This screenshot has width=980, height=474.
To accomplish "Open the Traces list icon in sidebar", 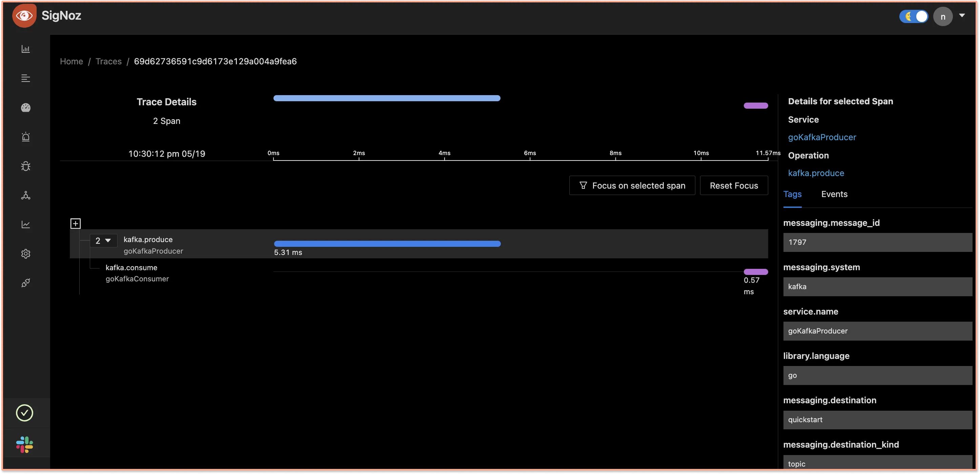I will 25,78.
